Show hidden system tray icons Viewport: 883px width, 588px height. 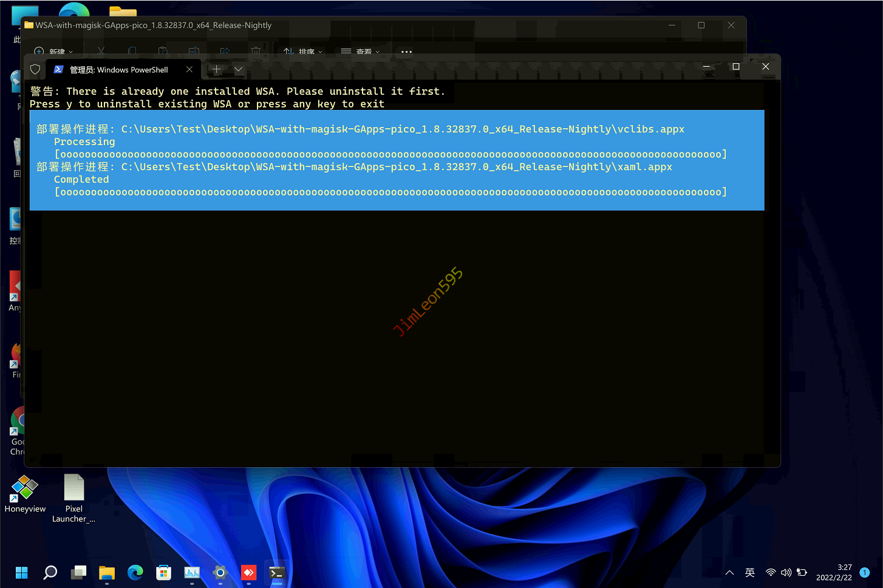(x=730, y=572)
